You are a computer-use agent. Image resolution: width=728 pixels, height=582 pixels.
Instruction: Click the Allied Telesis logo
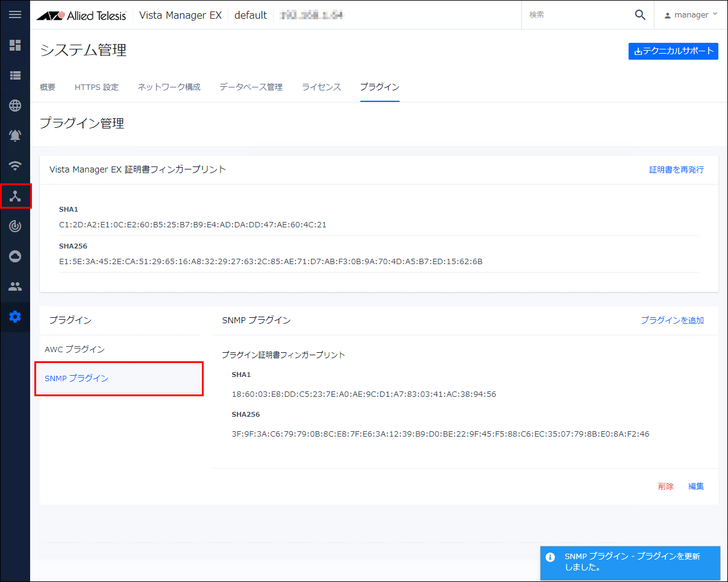pos(81,15)
